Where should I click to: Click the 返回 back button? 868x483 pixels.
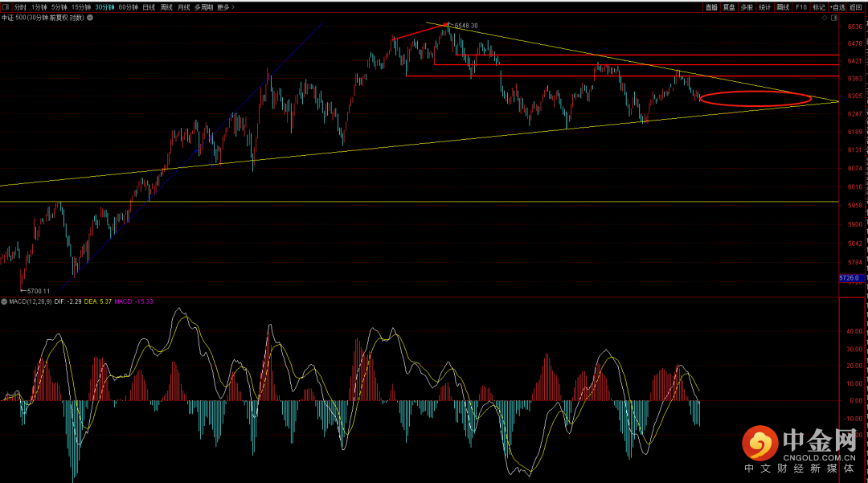coord(856,7)
